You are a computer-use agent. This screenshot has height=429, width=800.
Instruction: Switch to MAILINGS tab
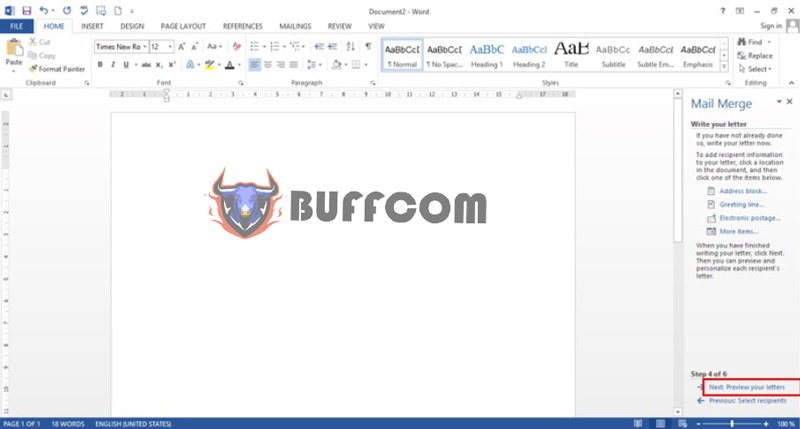coord(295,26)
